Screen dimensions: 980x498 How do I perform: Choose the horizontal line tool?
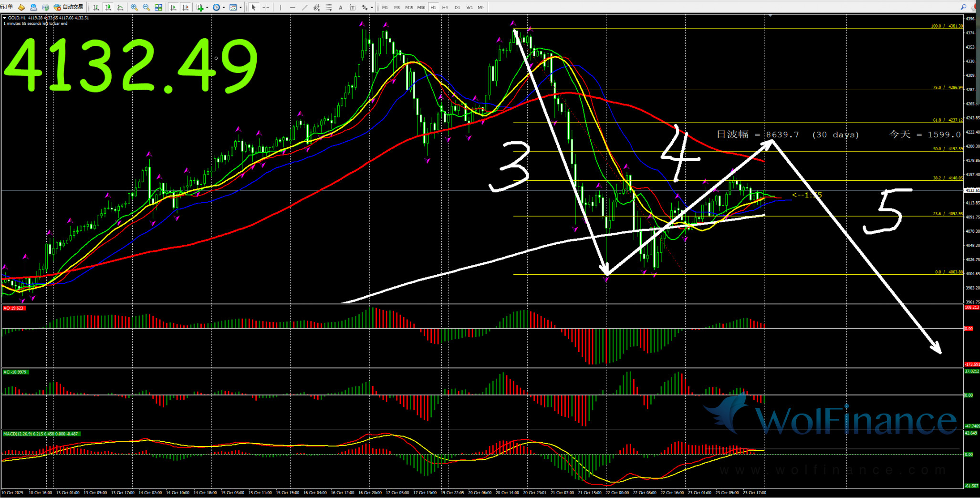(x=292, y=7)
